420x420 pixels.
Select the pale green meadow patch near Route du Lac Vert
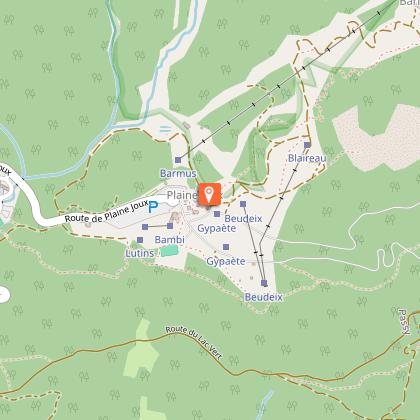click(x=141, y=351)
